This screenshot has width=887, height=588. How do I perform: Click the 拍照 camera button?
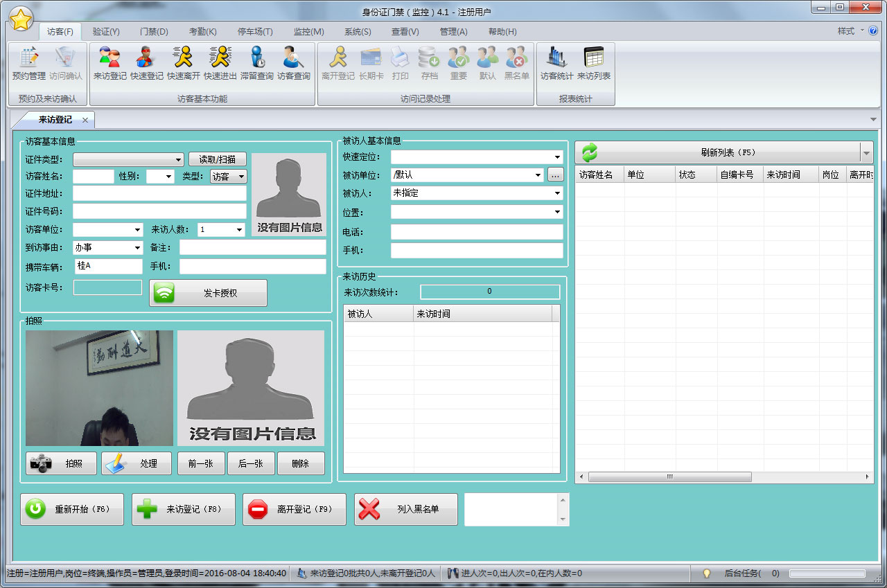[61, 463]
